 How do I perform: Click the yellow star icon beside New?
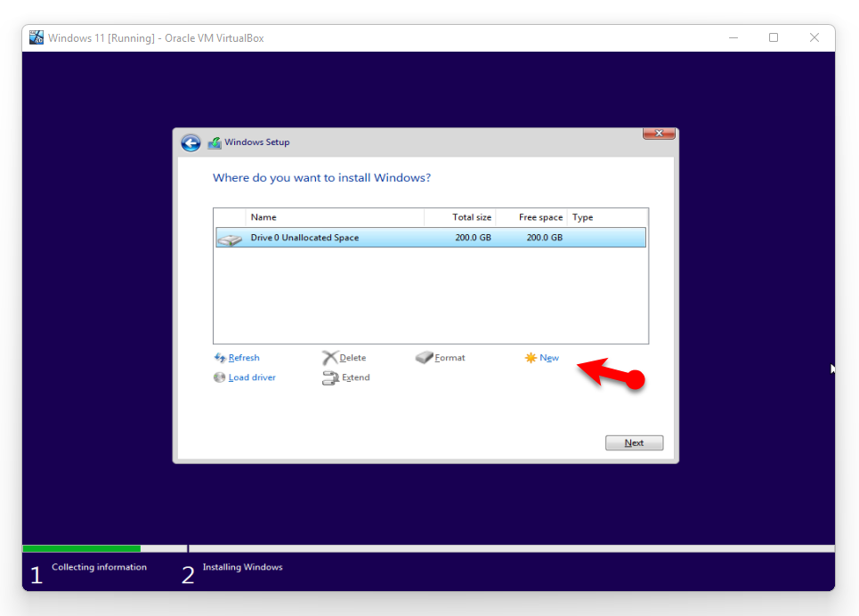tap(531, 358)
